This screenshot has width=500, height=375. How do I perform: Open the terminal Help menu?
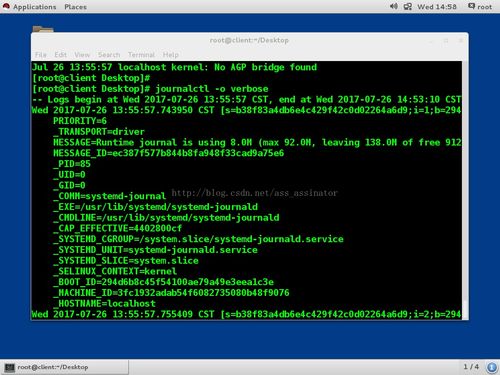(x=171, y=55)
